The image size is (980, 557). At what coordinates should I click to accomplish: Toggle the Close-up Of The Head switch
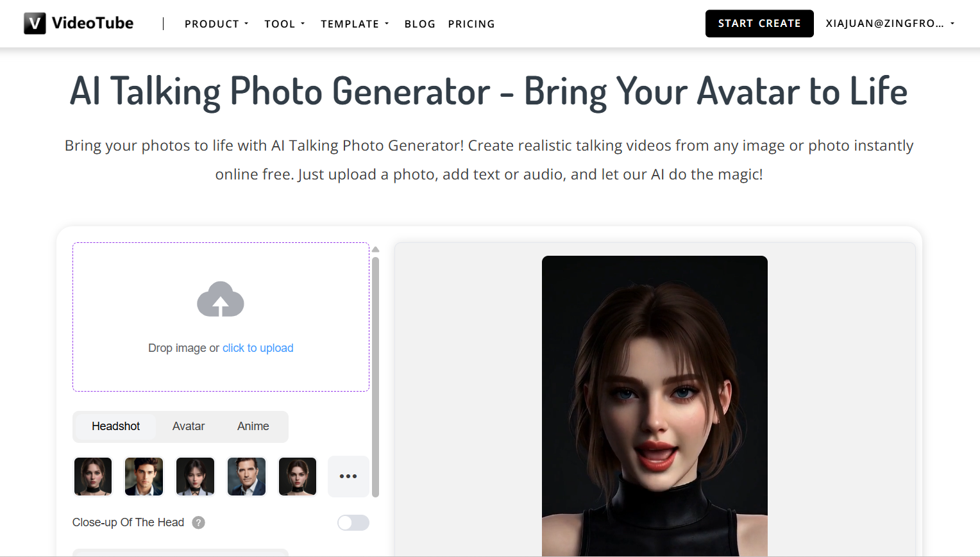click(353, 522)
